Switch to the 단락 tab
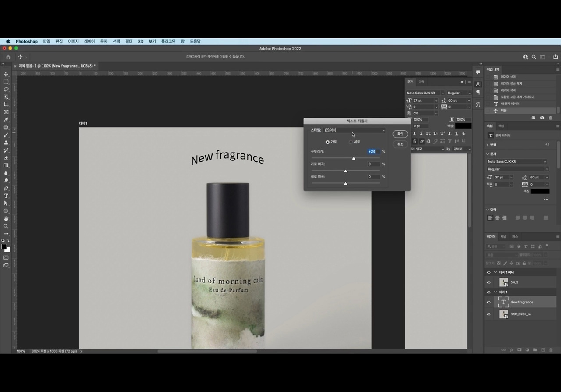 [x=421, y=82]
